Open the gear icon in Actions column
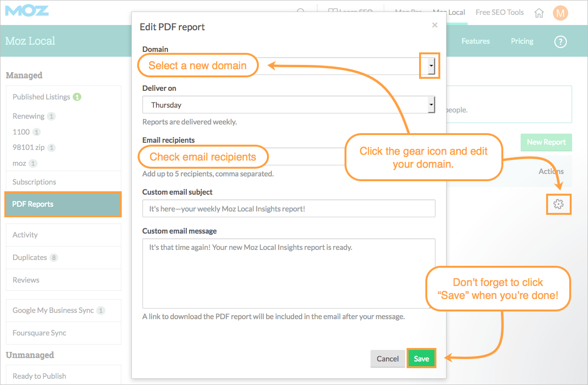588x385 pixels. coord(558,204)
